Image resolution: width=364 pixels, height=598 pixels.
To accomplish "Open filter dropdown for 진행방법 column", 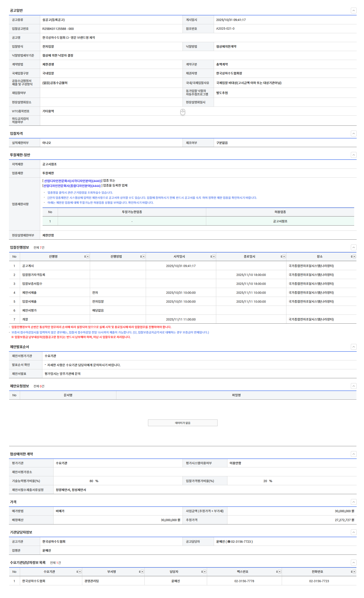I will 144,257.
